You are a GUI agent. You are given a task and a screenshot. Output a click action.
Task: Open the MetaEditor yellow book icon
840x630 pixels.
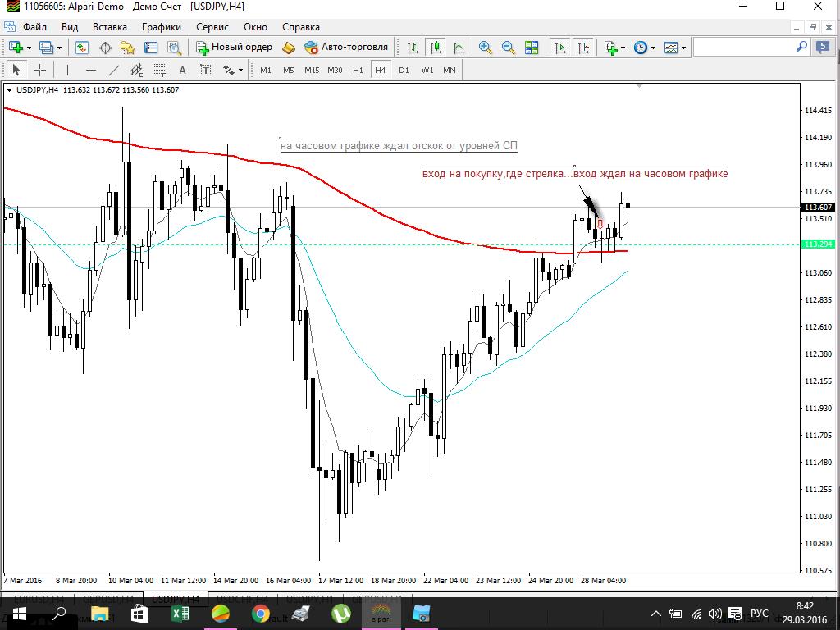pos(288,48)
